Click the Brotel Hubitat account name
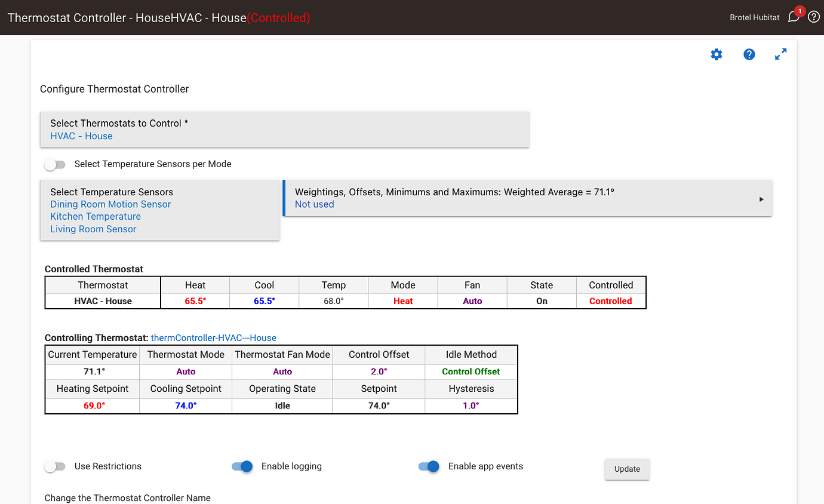The width and height of the screenshot is (824, 504). click(754, 17)
